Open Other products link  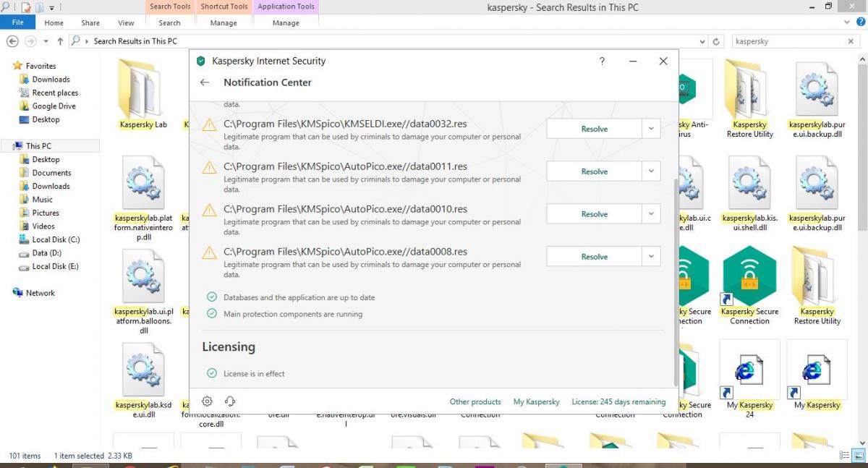tap(475, 402)
